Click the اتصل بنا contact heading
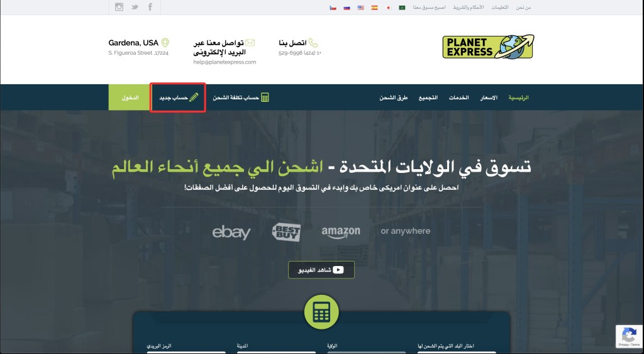The width and height of the screenshot is (644, 354). point(292,43)
